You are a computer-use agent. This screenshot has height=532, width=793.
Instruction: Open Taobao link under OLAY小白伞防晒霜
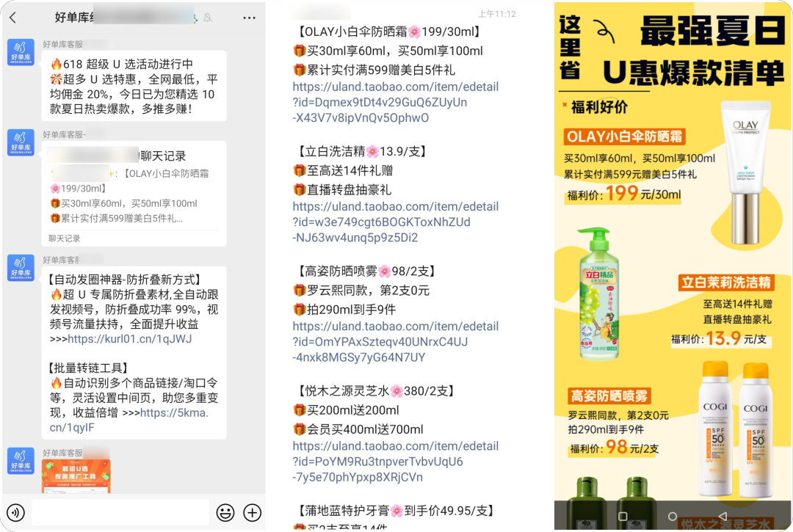coord(396,102)
